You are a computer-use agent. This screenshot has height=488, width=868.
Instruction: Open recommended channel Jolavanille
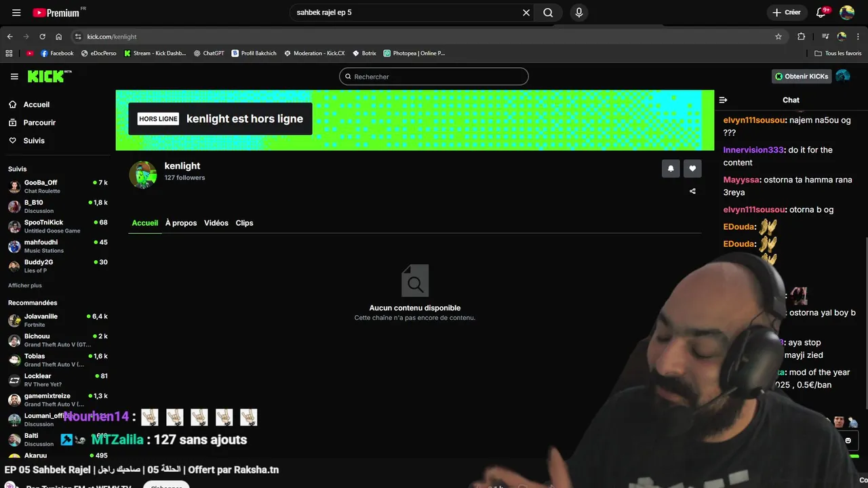58,320
